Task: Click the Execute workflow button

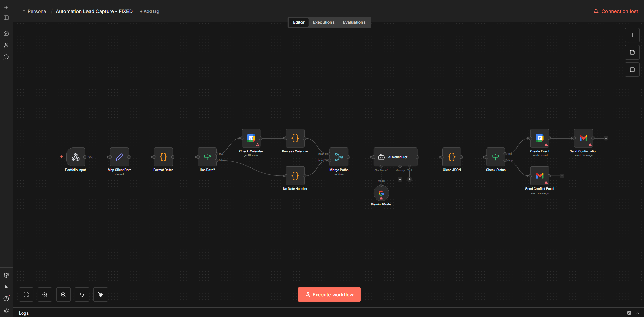Action: 329,295
